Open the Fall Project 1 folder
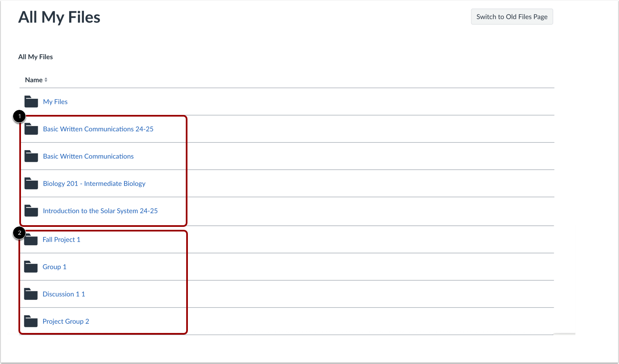 pos(61,239)
